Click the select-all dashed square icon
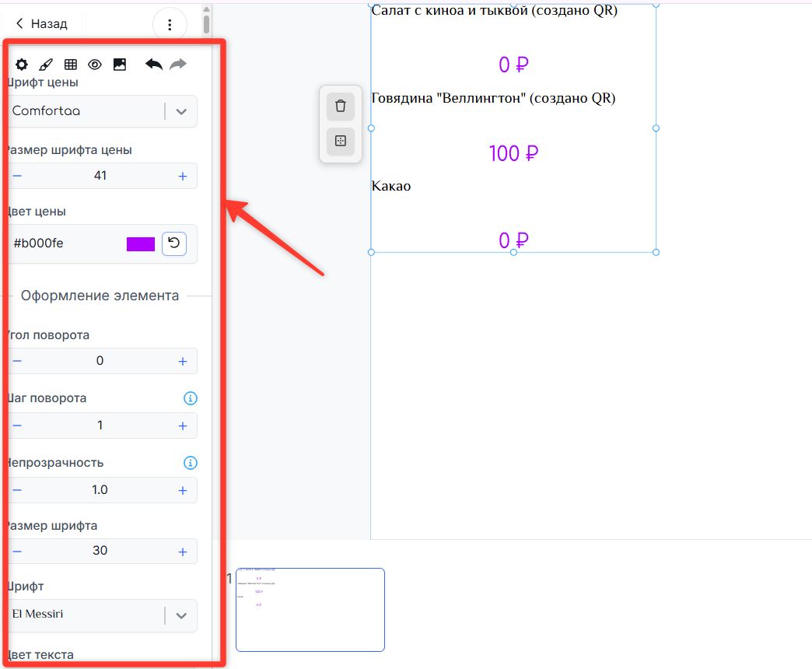 click(341, 142)
